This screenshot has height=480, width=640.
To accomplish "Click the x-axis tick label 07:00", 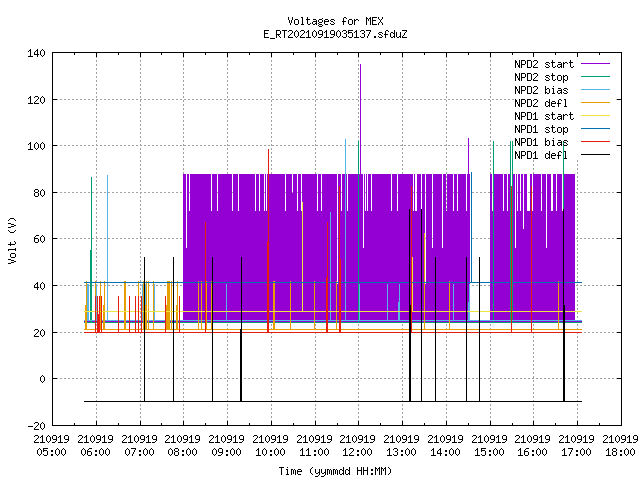I will (x=140, y=452).
